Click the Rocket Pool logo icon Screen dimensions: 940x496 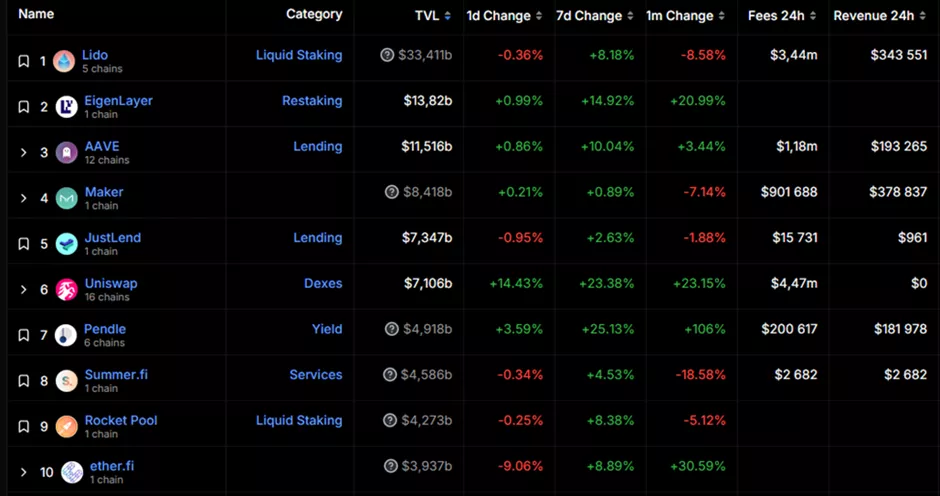click(x=66, y=427)
